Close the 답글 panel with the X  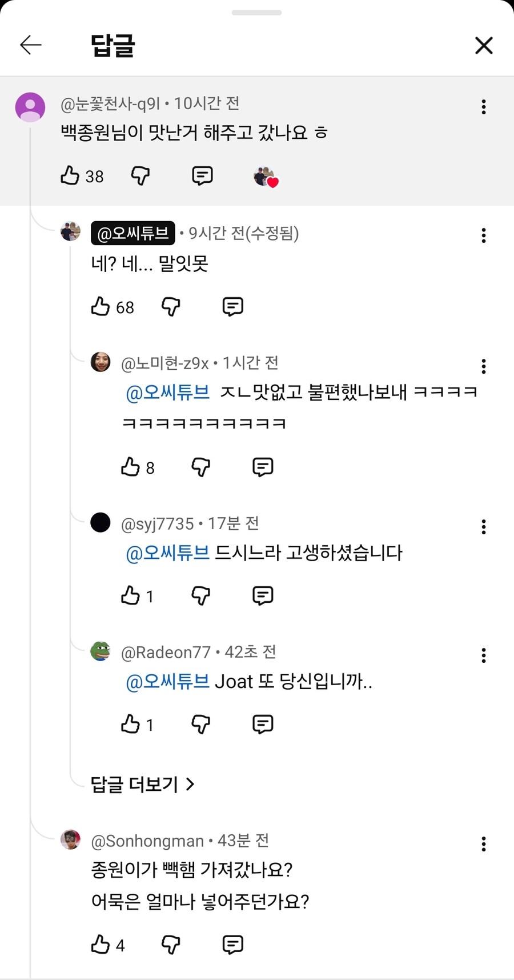pyautogui.click(x=484, y=45)
